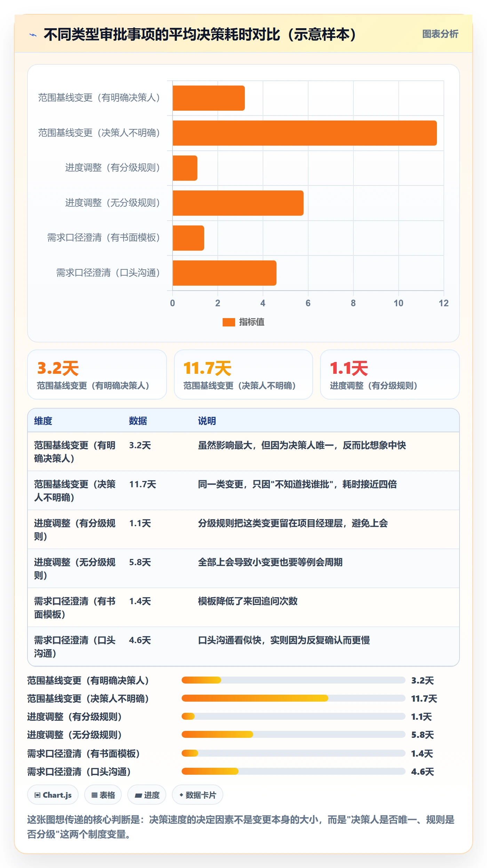Click progress bar for 需求口径澄清（口头沟通）

coord(293,771)
